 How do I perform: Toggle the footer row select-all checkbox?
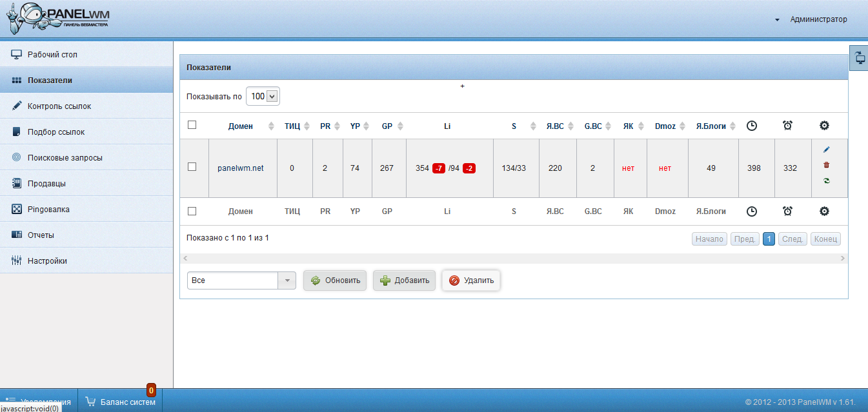[x=192, y=211]
